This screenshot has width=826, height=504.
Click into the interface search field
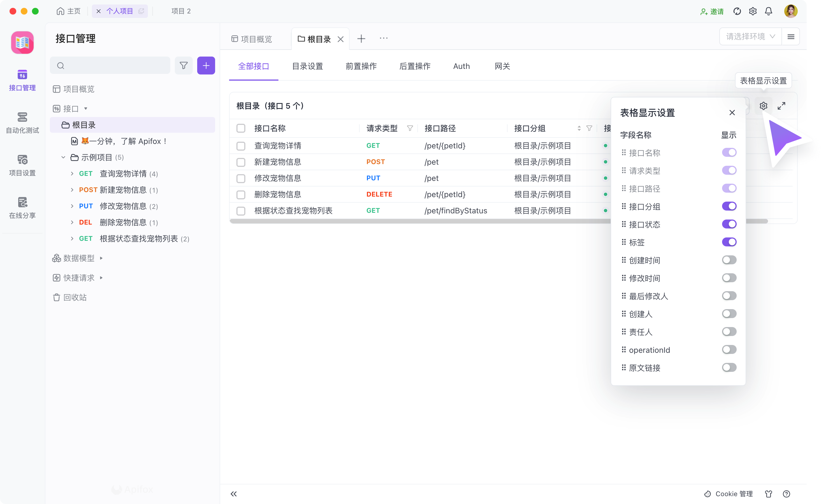[111, 65]
